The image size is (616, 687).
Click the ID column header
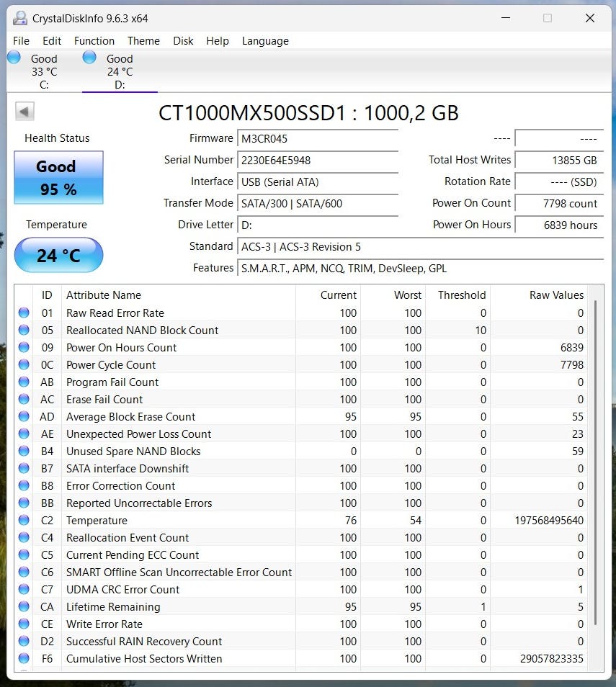47,295
